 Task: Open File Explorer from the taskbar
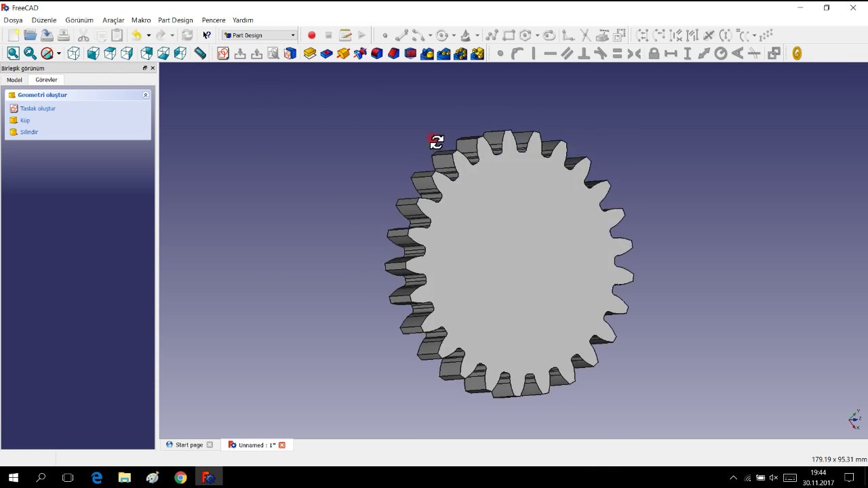tap(125, 478)
